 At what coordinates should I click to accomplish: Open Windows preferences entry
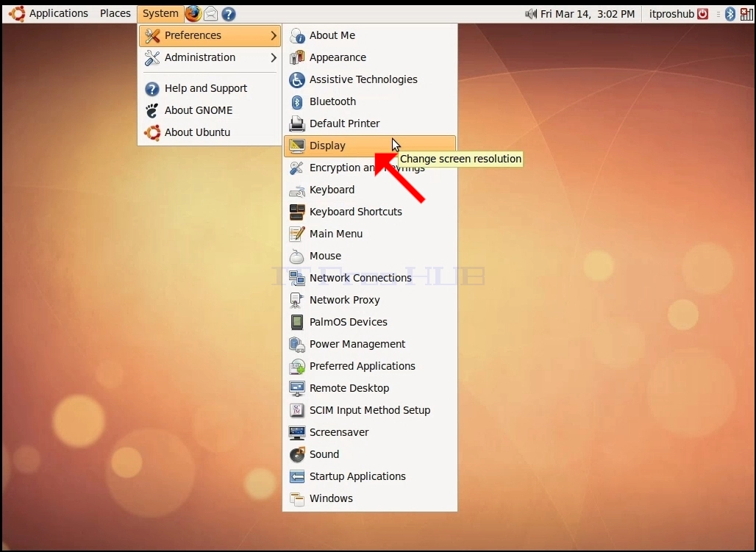tap(370, 498)
